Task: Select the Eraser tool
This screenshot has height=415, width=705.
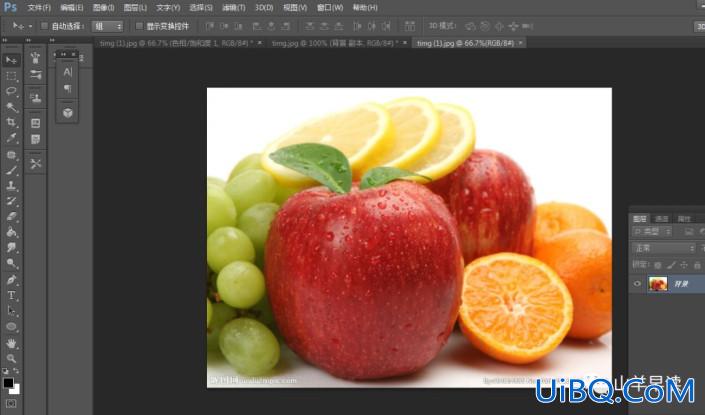Action: [x=11, y=217]
